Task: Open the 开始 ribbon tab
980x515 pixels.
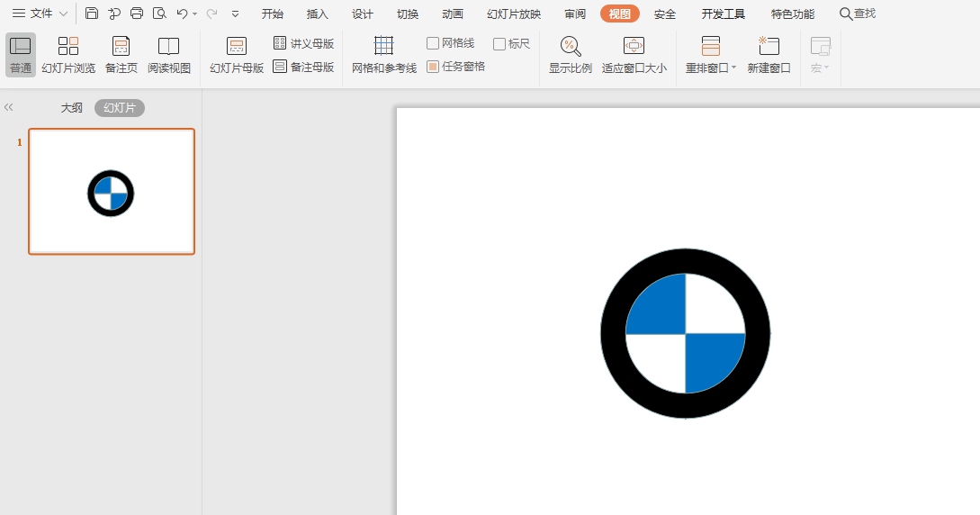Action: (273, 14)
